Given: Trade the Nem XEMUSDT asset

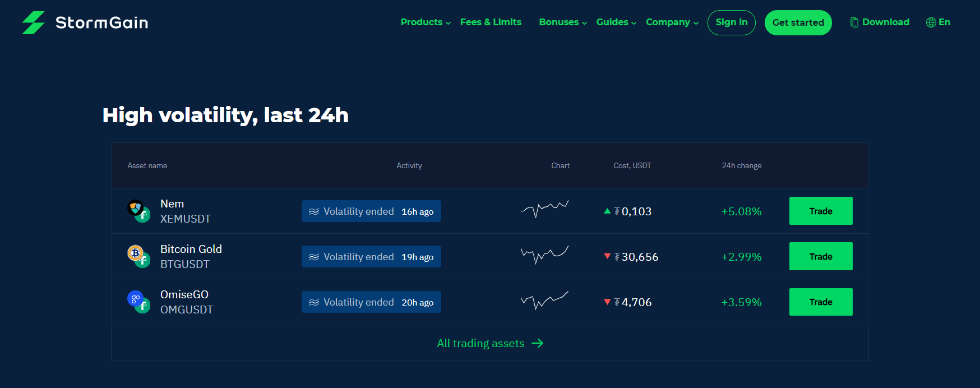Looking at the screenshot, I should (821, 211).
